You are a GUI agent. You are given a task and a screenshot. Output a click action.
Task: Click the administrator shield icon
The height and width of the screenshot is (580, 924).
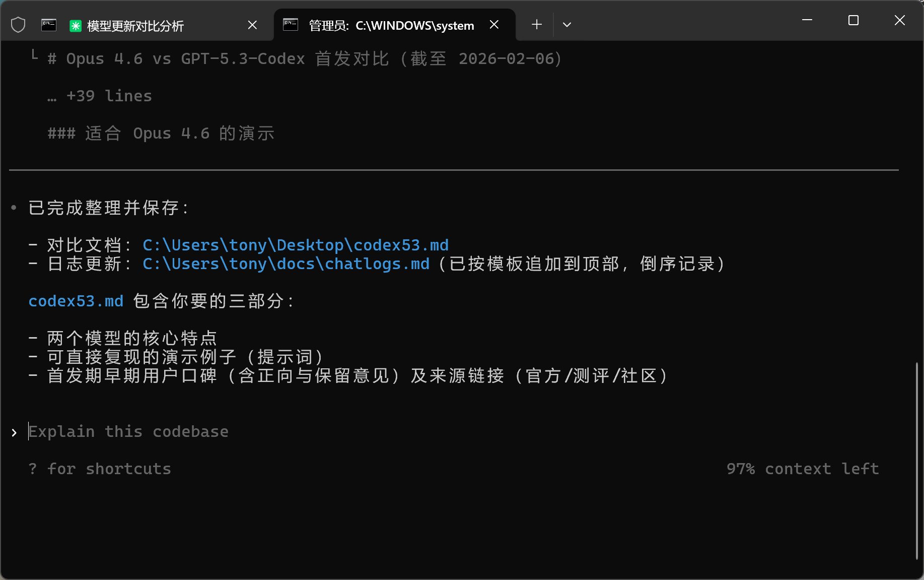pyautogui.click(x=18, y=25)
